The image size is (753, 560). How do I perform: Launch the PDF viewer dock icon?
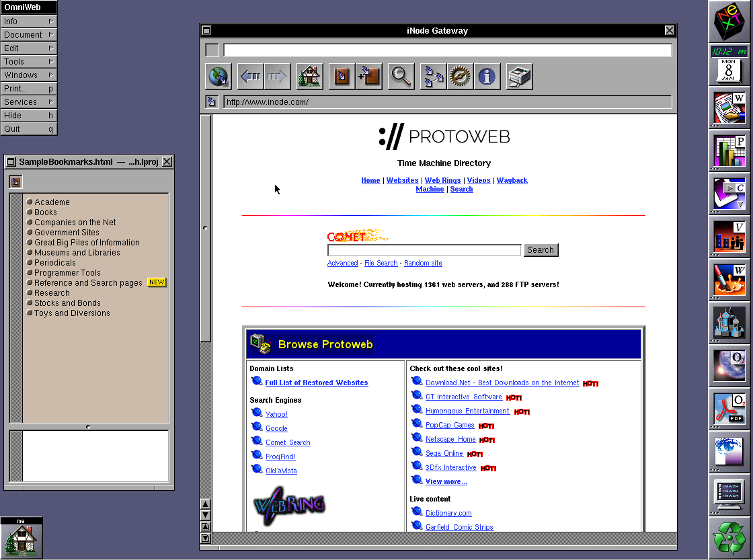coord(729,409)
